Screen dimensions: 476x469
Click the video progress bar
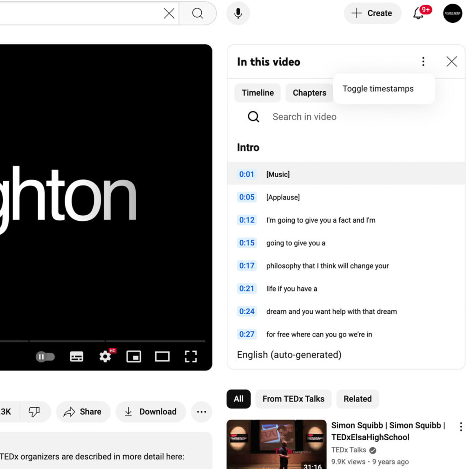point(103,341)
